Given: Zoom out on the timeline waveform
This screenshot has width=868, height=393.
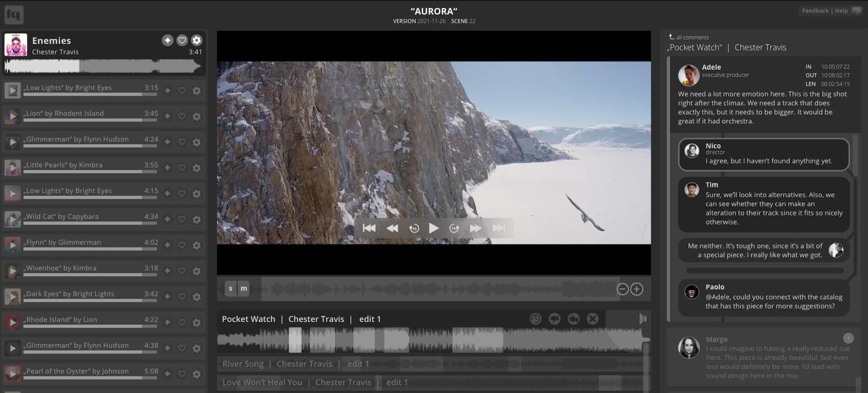Looking at the screenshot, I should (x=623, y=289).
